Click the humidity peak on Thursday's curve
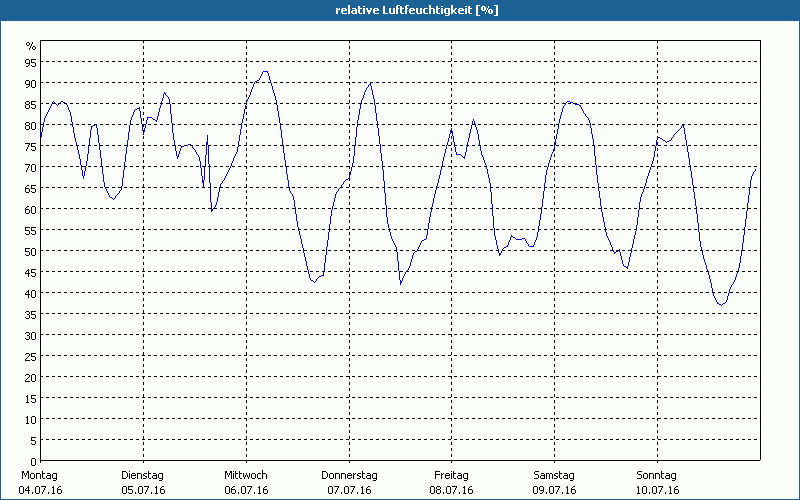This screenshot has height=500, width=800. pyautogui.click(x=370, y=83)
